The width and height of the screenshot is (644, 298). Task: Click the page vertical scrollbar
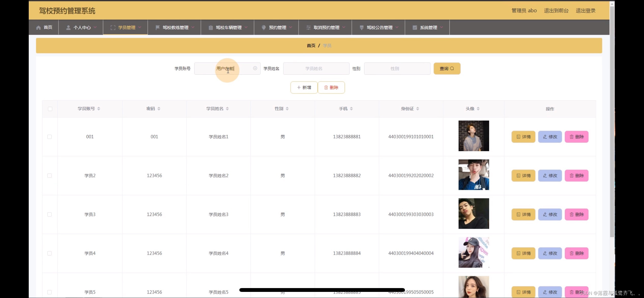pyautogui.click(x=612, y=122)
